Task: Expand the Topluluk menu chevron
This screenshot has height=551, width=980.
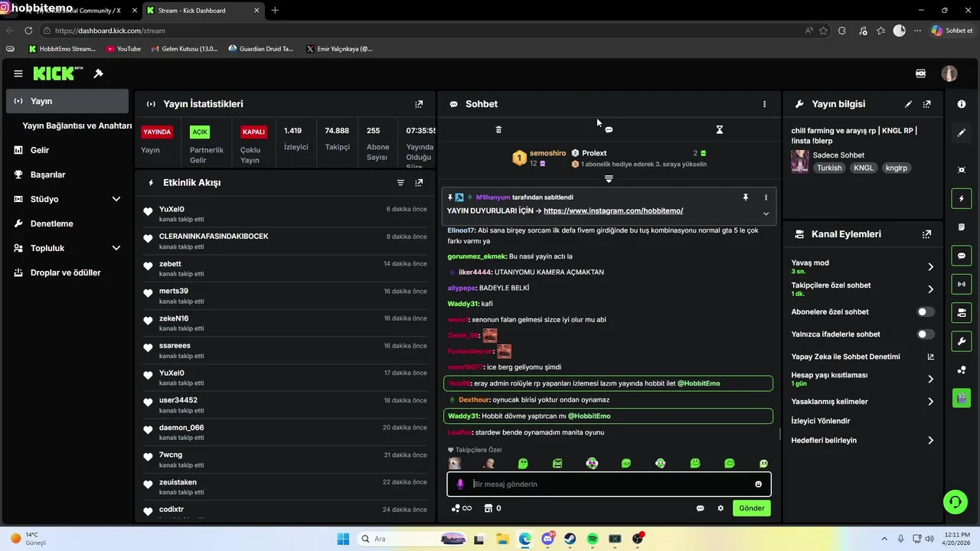Action: point(116,248)
